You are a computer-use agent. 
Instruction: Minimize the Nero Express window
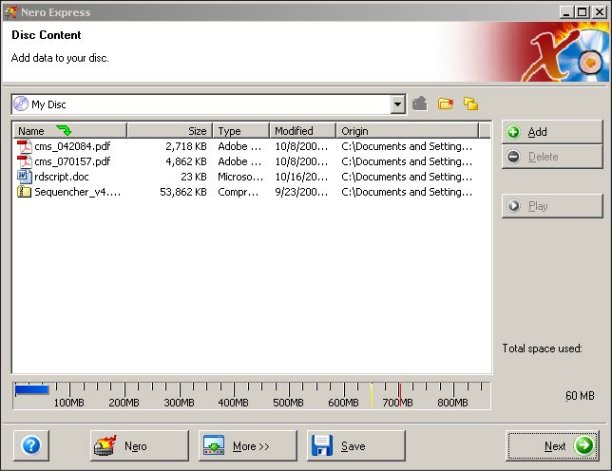tap(566, 12)
